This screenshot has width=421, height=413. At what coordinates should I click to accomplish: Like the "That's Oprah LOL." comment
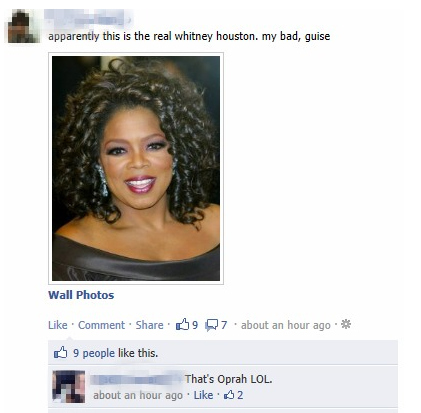click(203, 395)
